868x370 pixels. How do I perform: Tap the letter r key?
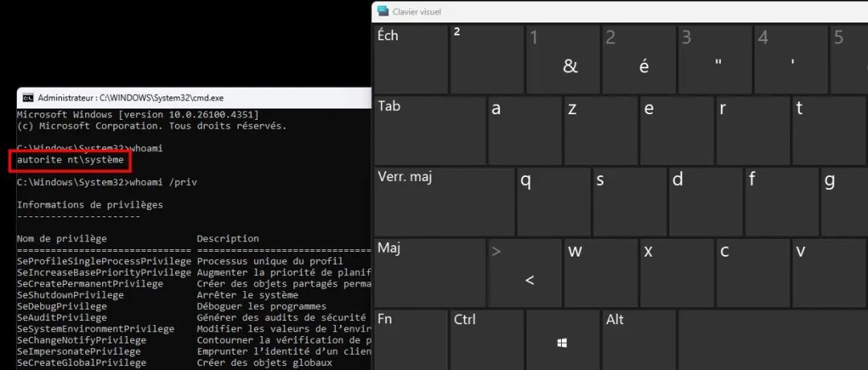pos(753,131)
